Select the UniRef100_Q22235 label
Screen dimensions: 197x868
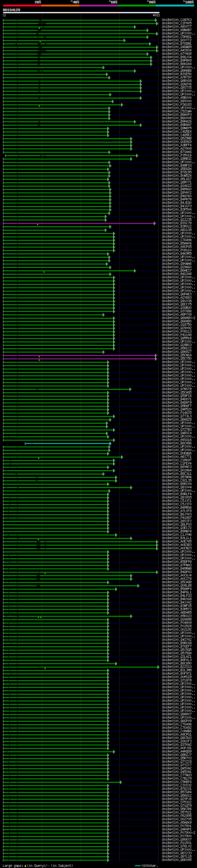177,220
